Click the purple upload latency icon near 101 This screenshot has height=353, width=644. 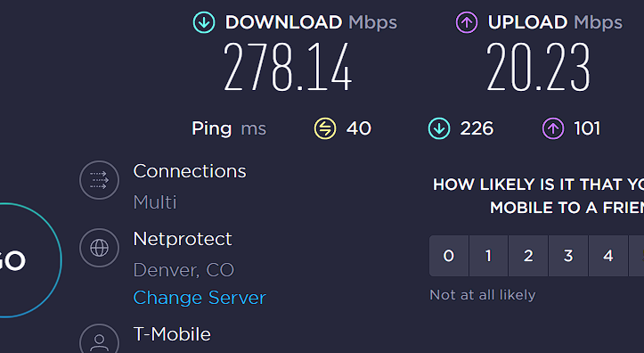point(553,128)
